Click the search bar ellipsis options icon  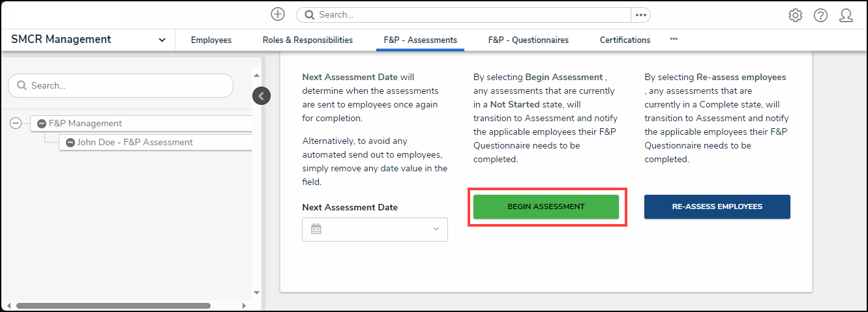pyautogui.click(x=640, y=14)
